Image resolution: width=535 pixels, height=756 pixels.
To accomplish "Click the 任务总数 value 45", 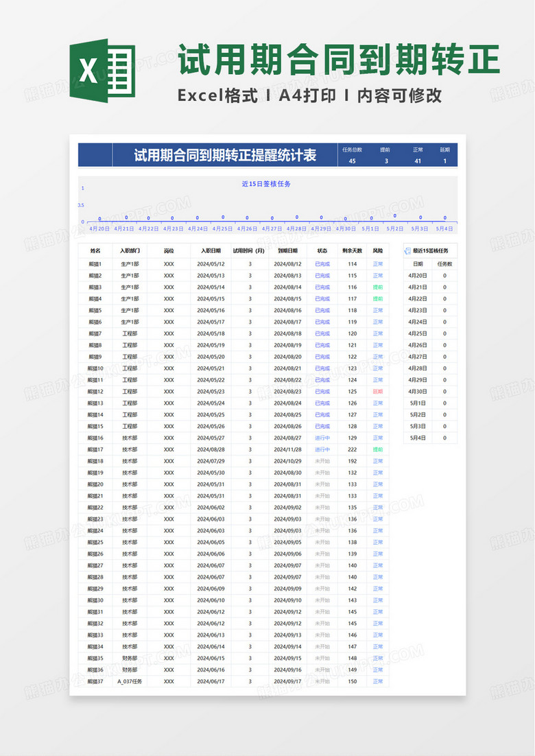I will [353, 161].
